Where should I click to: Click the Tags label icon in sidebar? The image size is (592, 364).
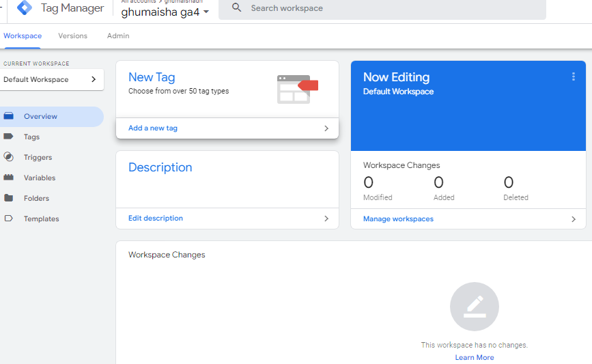click(x=8, y=137)
